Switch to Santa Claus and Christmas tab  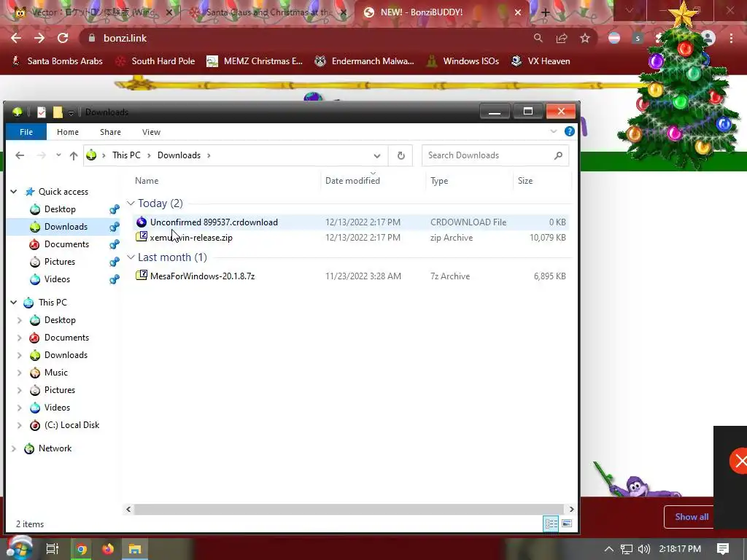pos(269,13)
